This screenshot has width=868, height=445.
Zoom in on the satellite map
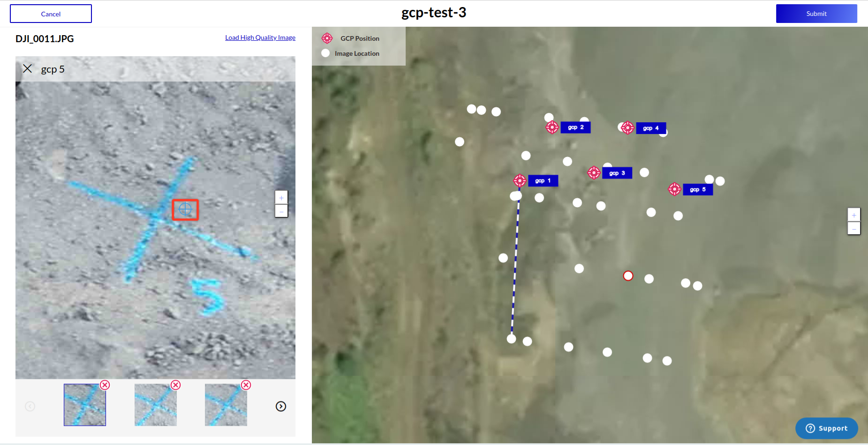point(854,215)
